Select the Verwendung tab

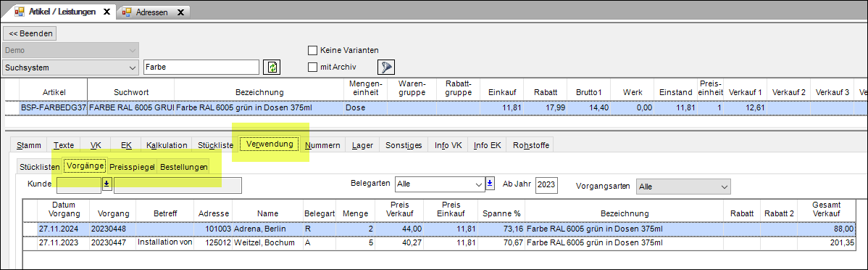click(x=270, y=144)
